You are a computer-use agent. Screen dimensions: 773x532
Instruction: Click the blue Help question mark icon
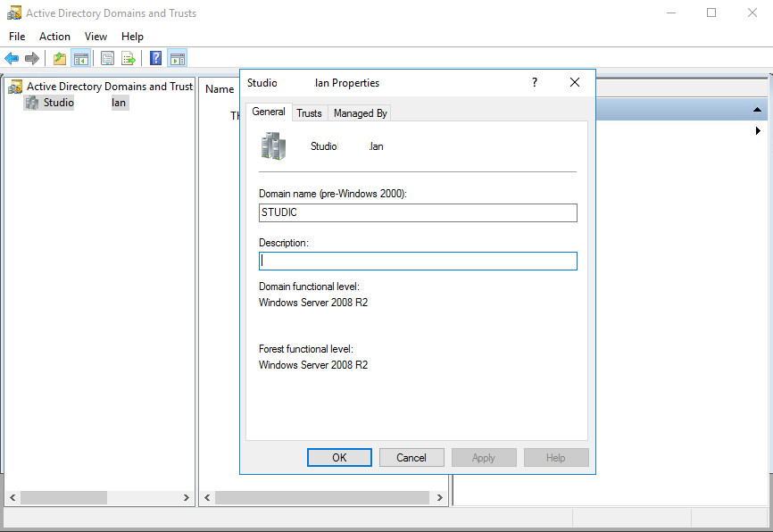(156, 59)
